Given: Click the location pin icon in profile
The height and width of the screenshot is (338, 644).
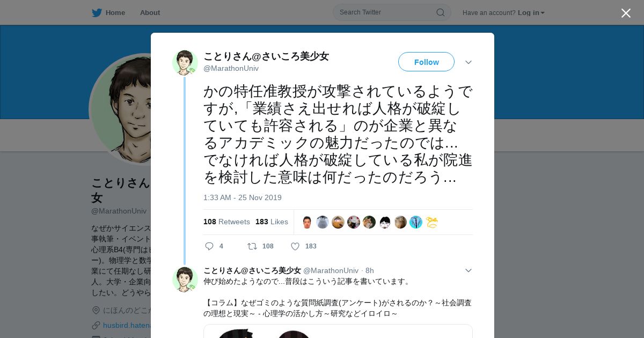Looking at the screenshot, I should pos(96,310).
